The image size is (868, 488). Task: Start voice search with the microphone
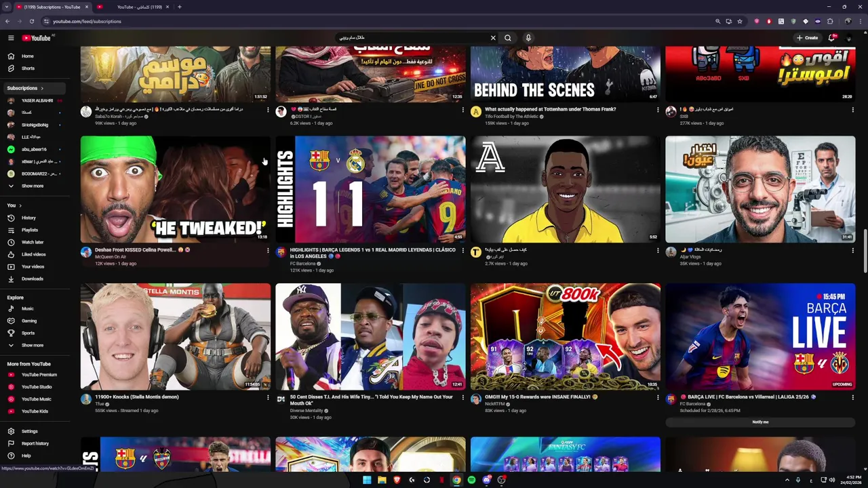point(528,38)
